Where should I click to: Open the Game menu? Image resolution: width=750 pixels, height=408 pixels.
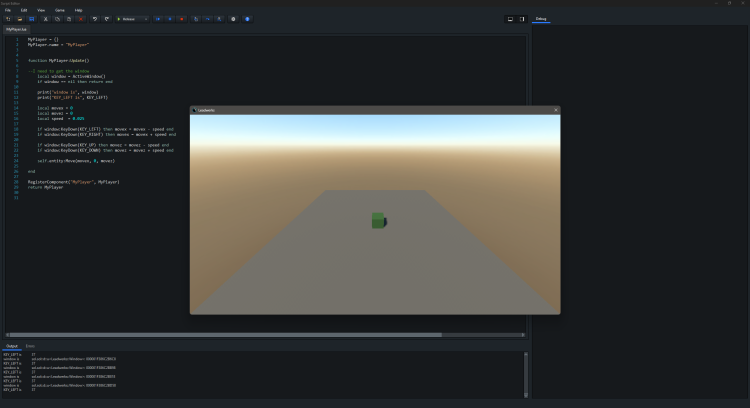[x=60, y=10]
